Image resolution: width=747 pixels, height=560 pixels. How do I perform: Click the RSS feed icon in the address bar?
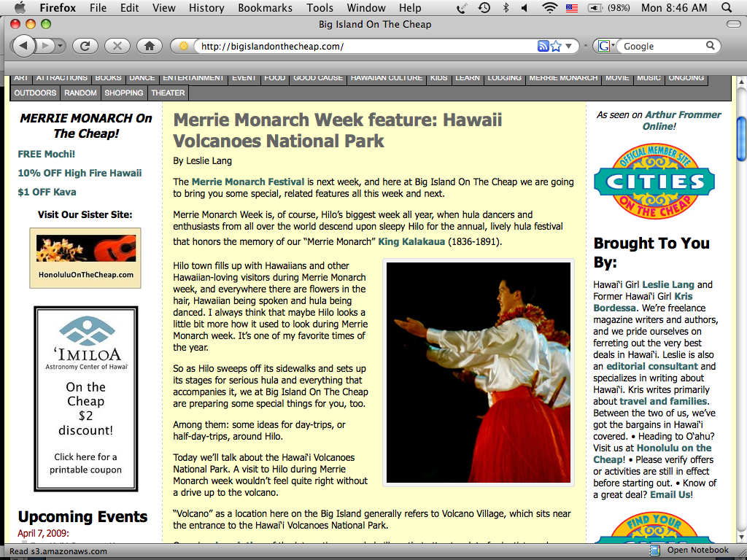pyautogui.click(x=543, y=46)
